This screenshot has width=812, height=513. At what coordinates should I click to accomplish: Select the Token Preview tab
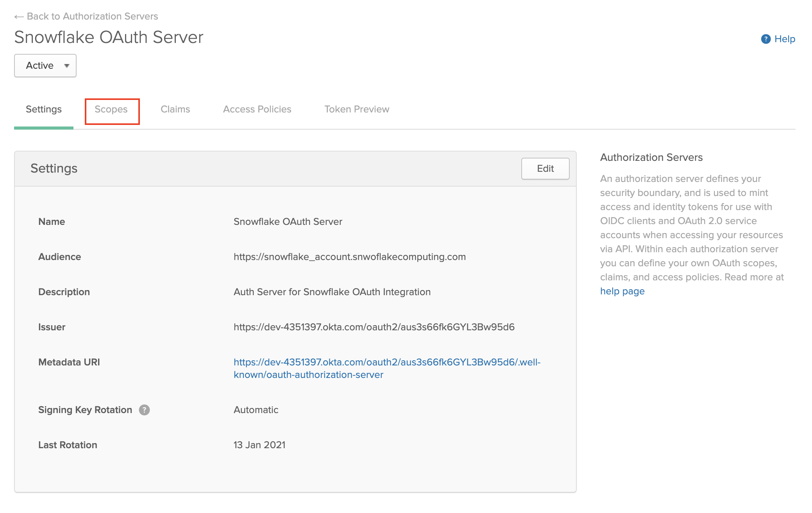[356, 109]
